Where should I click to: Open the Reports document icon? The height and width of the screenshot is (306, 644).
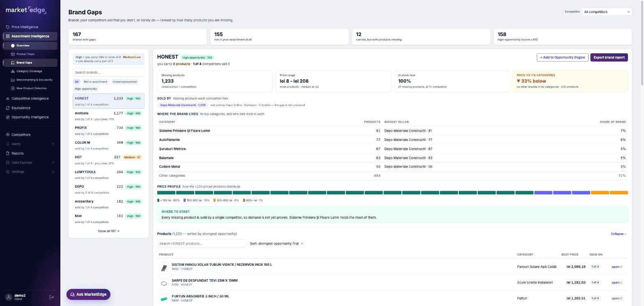[8, 153]
